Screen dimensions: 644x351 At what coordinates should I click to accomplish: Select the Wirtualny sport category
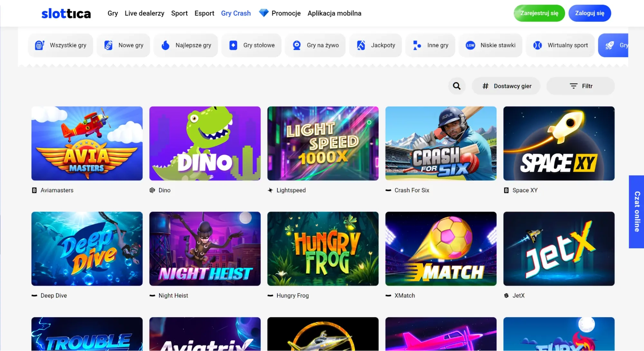coord(560,45)
